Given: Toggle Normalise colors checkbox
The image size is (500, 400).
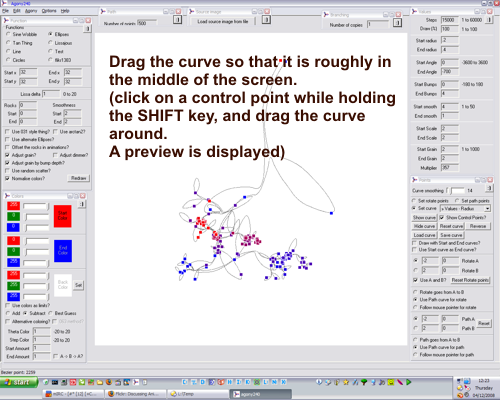Looking at the screenshot, I should point(7,179).
